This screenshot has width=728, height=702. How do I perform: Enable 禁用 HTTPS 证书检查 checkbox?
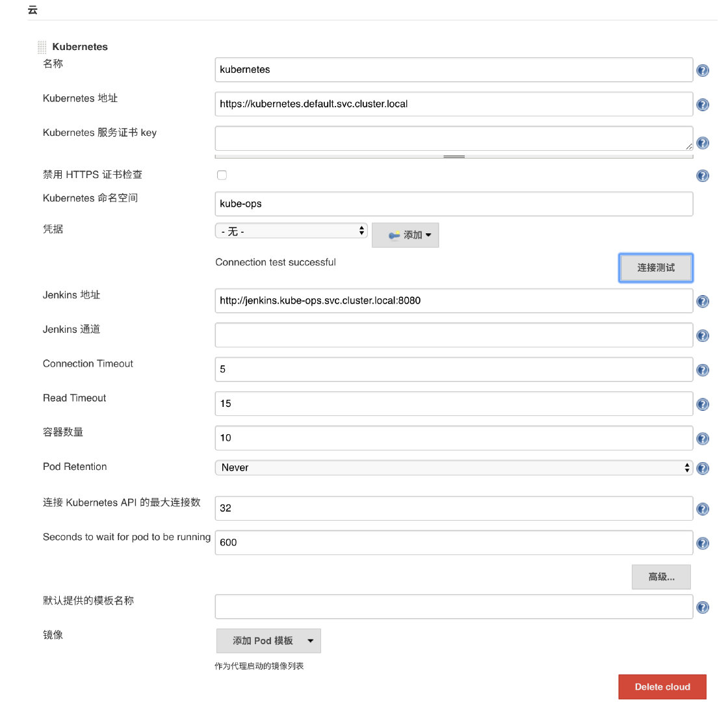pos(221,175)
